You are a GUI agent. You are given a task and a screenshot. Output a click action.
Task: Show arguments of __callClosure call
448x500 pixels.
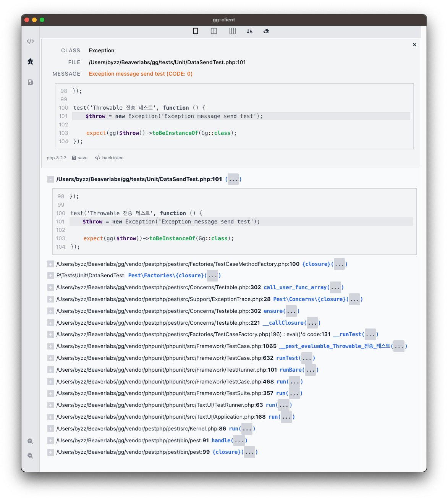[312, 323]
